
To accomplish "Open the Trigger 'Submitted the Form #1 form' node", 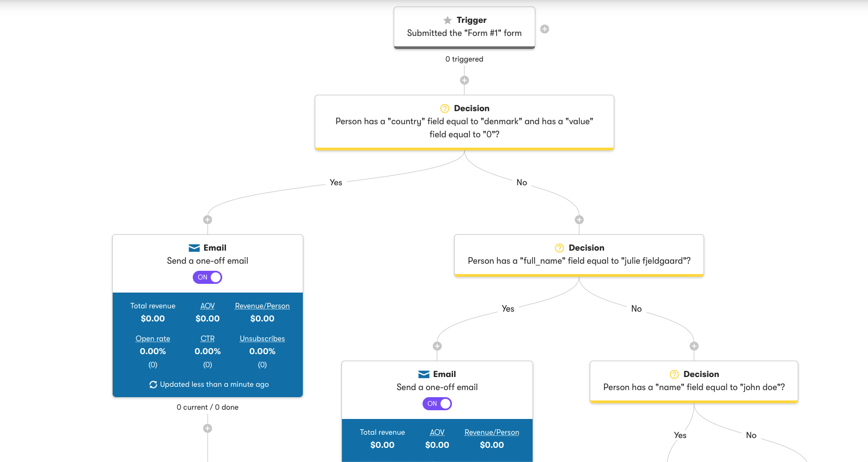I will pos(464,28).
